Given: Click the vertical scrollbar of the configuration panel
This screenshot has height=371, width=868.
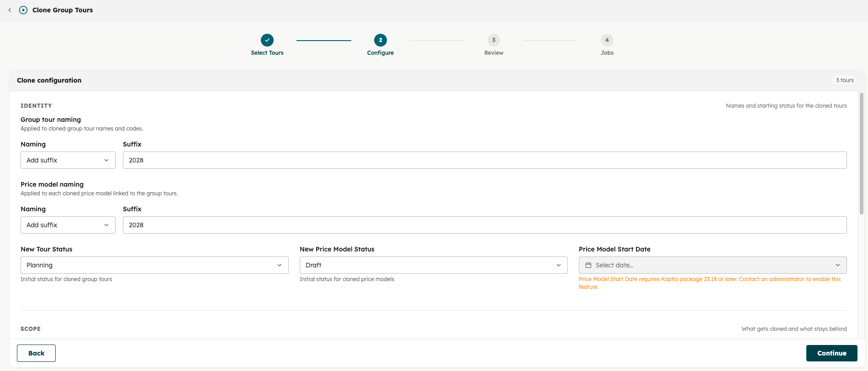Looking at the screenshot, I should (x=862, y=154).
